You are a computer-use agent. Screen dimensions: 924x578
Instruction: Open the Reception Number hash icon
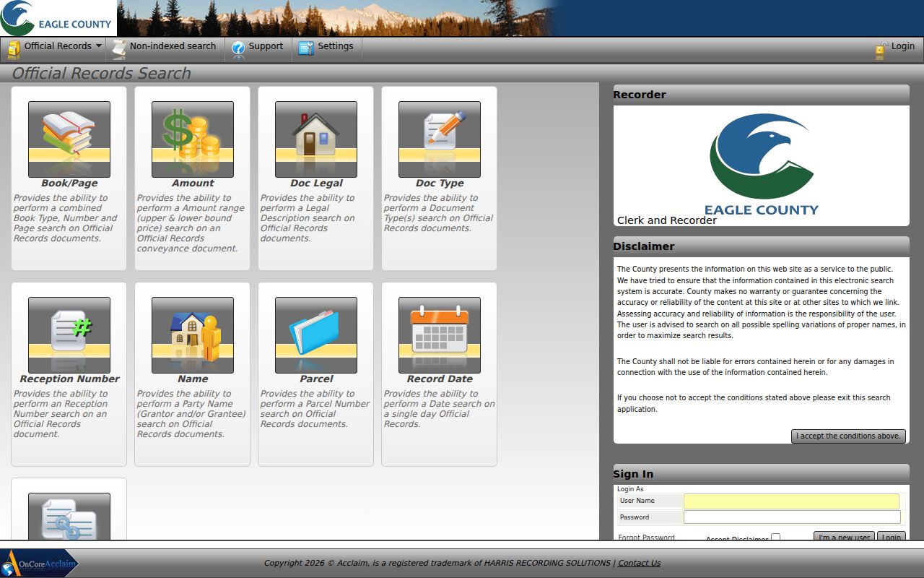[69, 335]
